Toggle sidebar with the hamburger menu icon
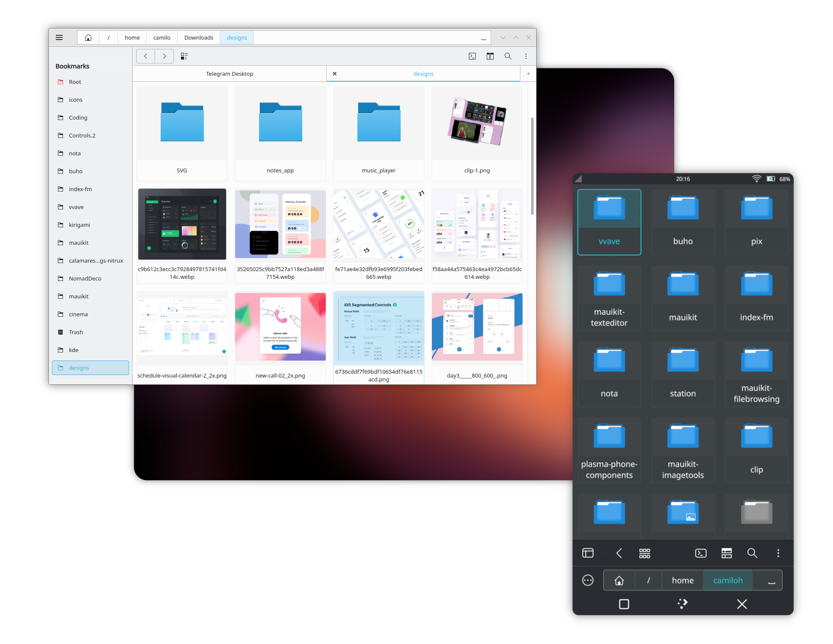833x644 pixels. coord(59,37)
